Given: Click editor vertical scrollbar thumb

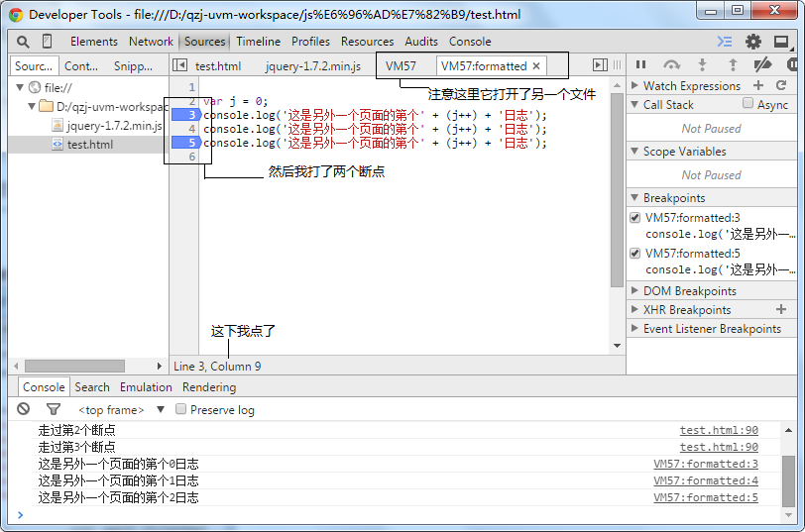Looking at the screenshot, I should pos(617,190).
